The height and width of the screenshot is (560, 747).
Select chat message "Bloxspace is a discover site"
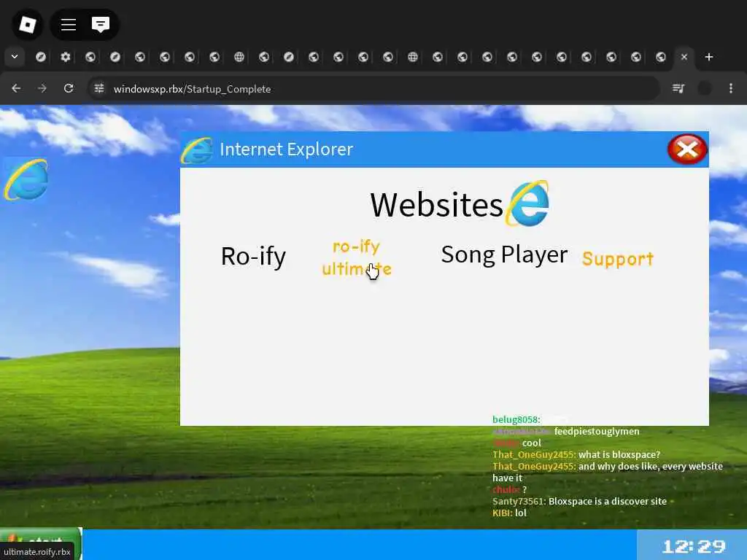(x=608, y=501)
